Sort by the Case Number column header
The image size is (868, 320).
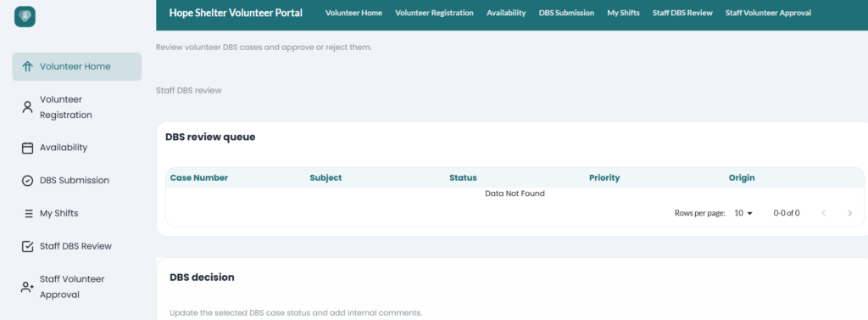point(198,178)
